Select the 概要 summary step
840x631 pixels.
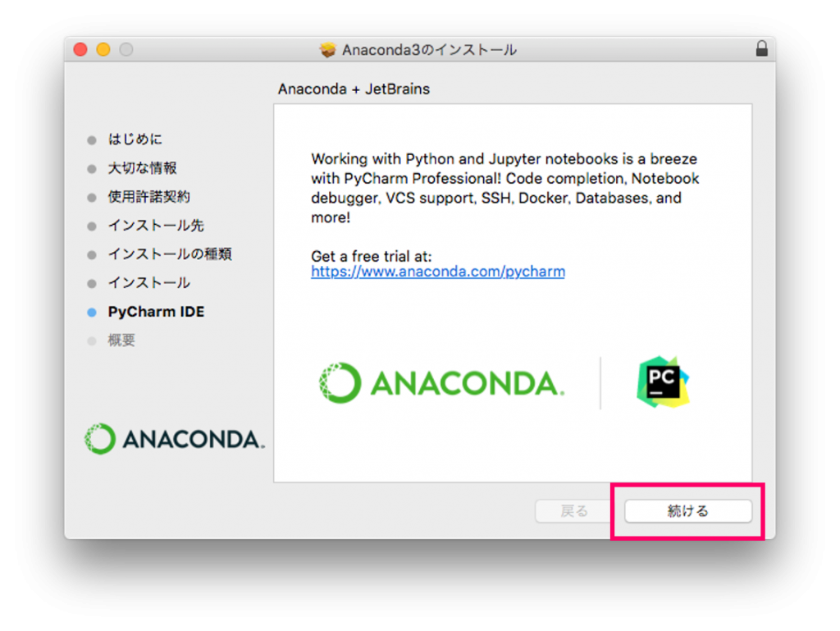click(x=121, y=341)
